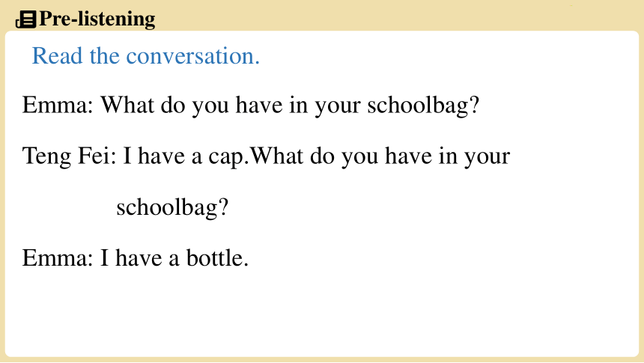This screenshot has height=363, width=644.
Task: Click the tan header bar right of Pre-listening
Action: [x=395, y=16]
